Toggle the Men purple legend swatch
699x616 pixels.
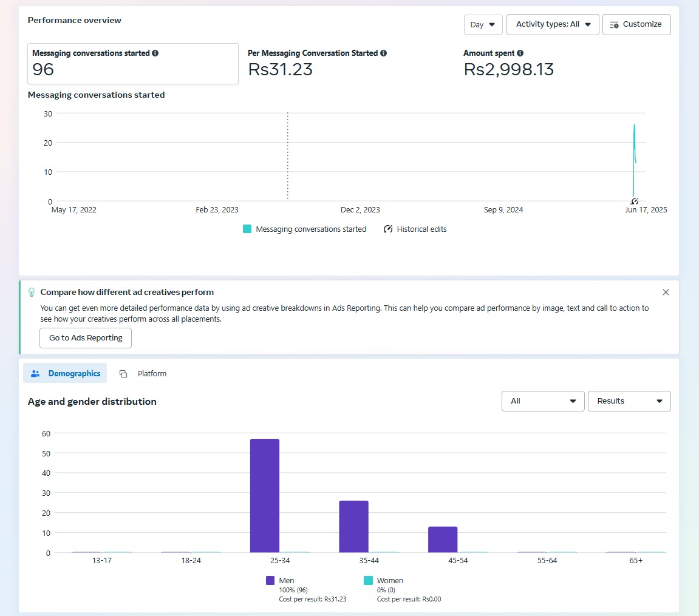coord(270,581)
